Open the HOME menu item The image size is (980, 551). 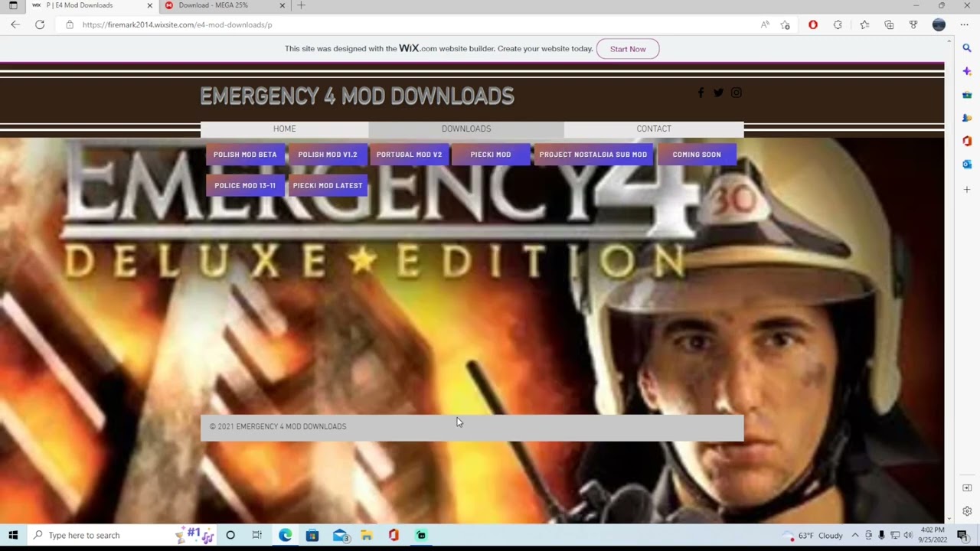click(284, 129)
